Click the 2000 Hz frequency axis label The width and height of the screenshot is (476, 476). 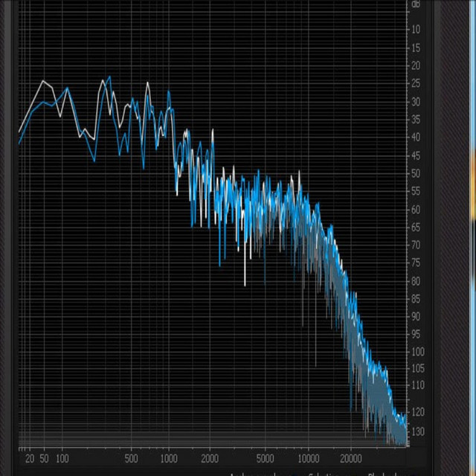(210, 458)
